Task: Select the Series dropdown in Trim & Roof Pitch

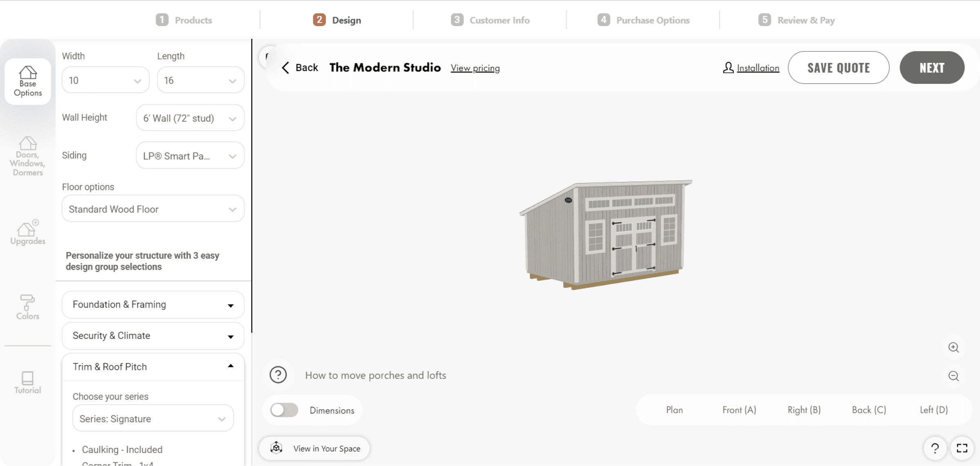Action: 152,419
